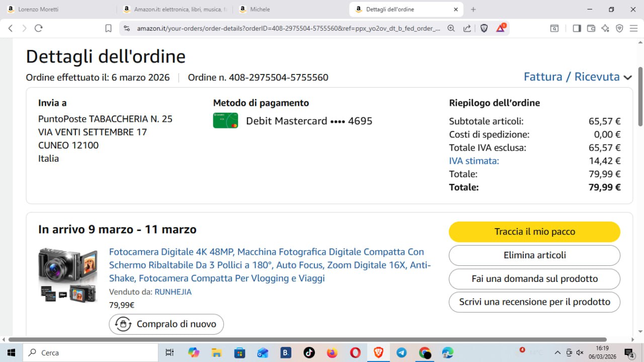Screen dimensions: 644x362
Task: Toggle the browser sidebar panel
Action: [577, 28]
